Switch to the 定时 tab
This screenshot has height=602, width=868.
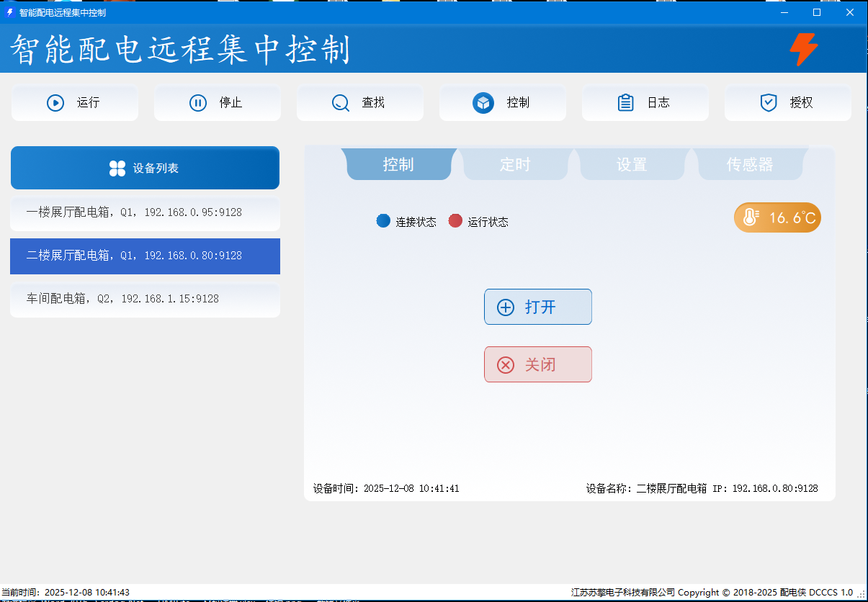[515, 165]
